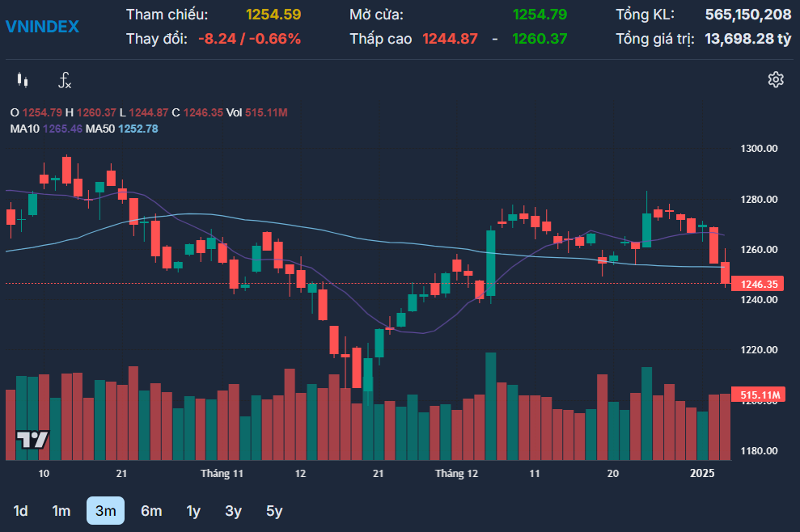Viewport: 800px width, 532px height.
Task: Click the Tháng 11 date marker
Action: (x=222, y=473)
